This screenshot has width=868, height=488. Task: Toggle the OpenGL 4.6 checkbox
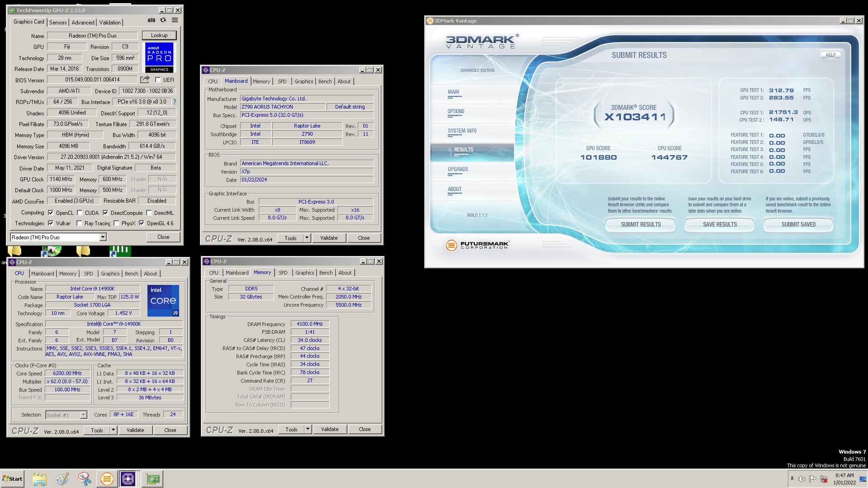pyautogui.click(x=142, y=223)
